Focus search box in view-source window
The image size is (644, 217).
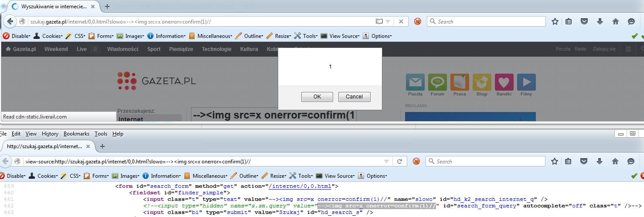coord(485,161)
